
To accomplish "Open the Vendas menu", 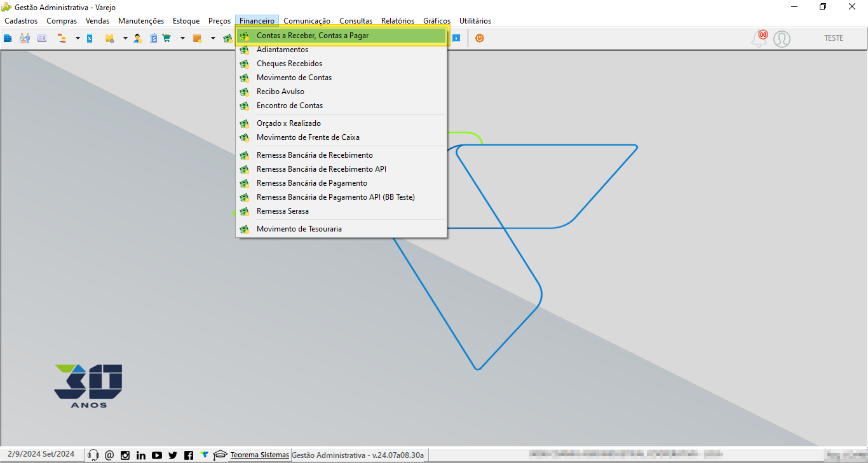I will click(x=98, y=21).
